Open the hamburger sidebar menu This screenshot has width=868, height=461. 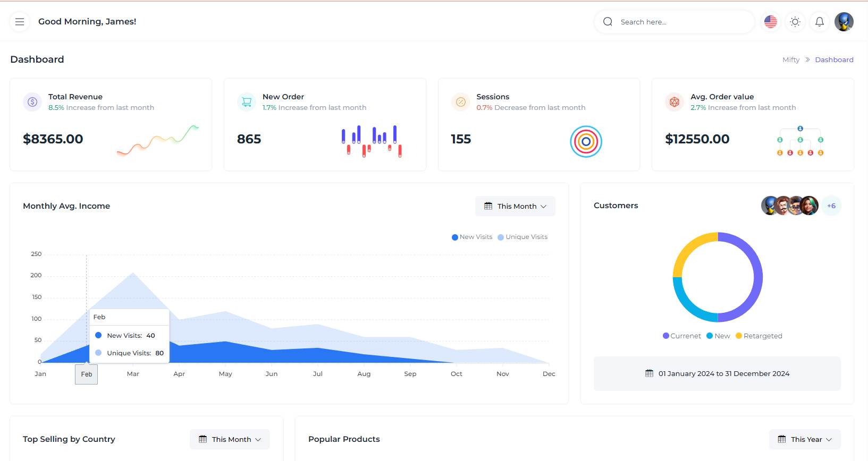pyautogui.click(x=20, y=22)
